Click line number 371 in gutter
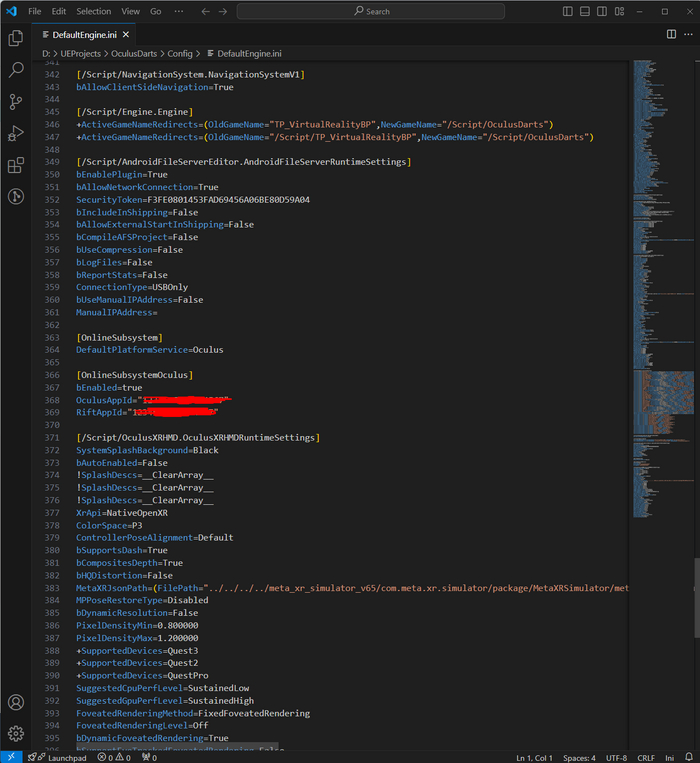Image resolution: width=700 pixels, height=763 pixels. point(52,437)
